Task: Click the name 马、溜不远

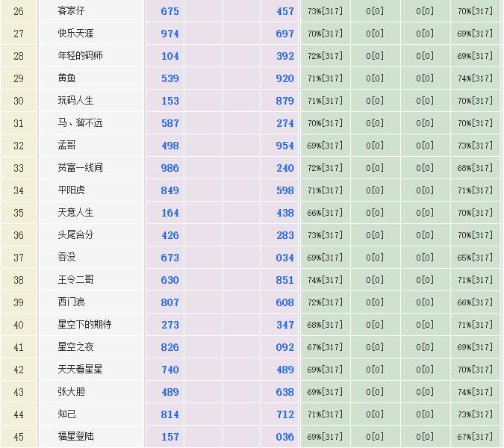Action: click(x=81, y=123)
